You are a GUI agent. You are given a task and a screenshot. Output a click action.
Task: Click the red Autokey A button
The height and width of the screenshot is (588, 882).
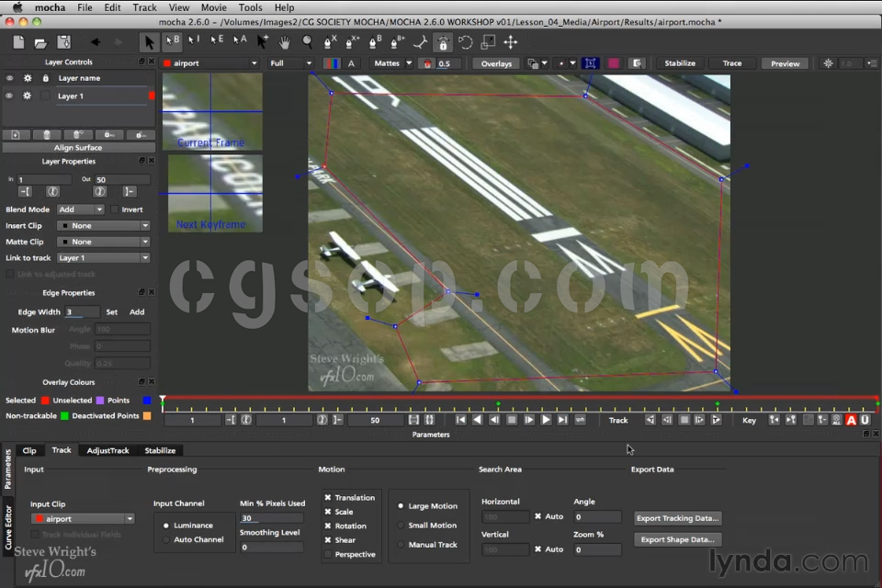click(851, 420)
